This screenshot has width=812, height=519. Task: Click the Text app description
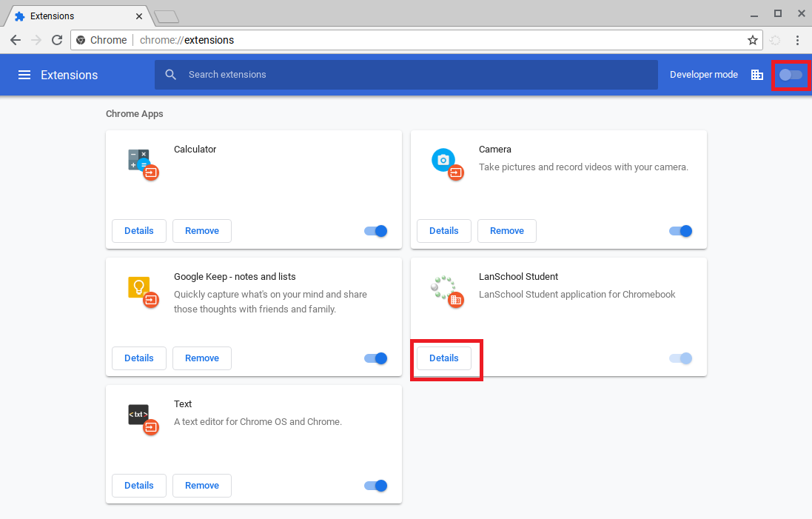point(258,421)
